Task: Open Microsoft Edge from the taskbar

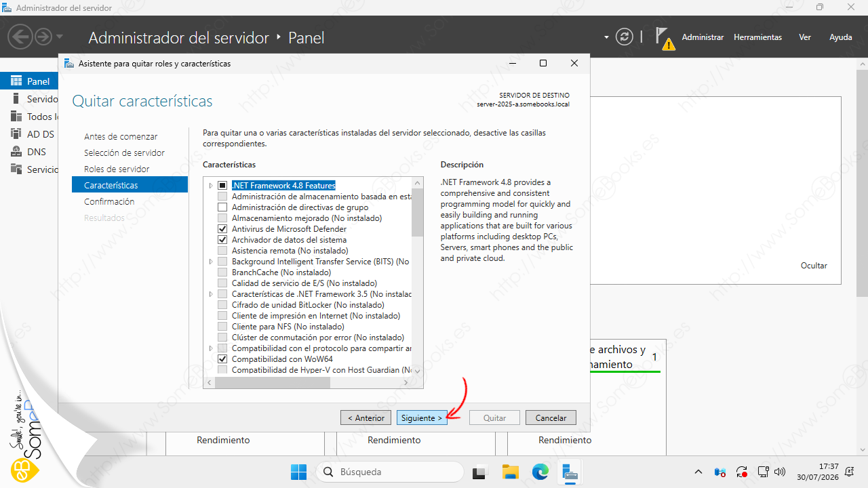Action: coord(540,472)
